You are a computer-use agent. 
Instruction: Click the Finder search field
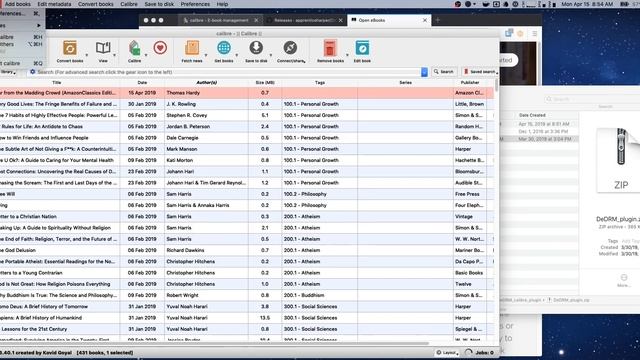pyautogui.click(x=592, y=99)
